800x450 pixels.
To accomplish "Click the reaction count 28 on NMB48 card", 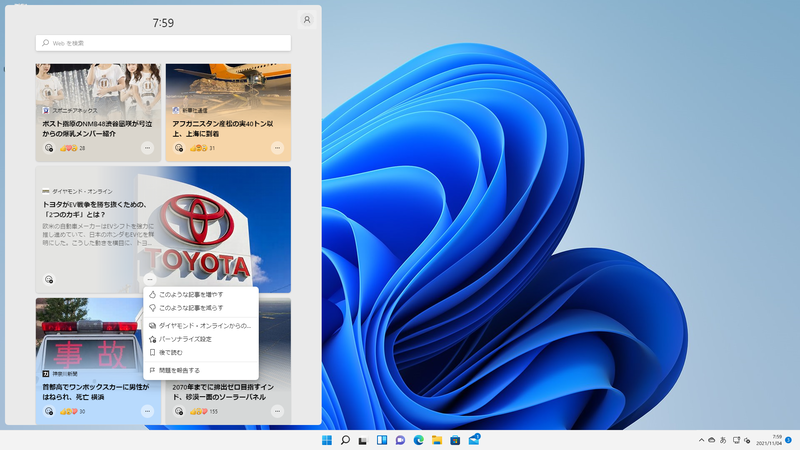I will pyautogui.click(x=82, y=148).
